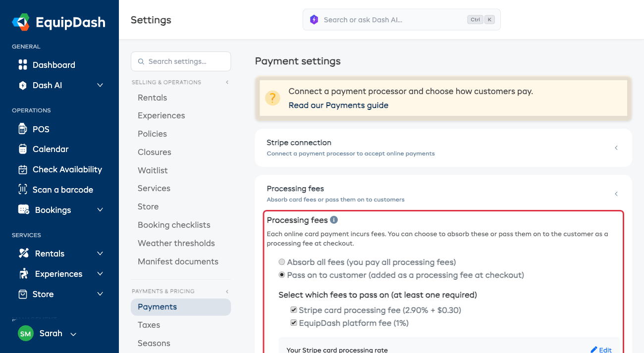Click the pencil Edit icon for Stripe rate
This screenshot has height=353, width=644.
pyautogui.click(x=594, y=350)
